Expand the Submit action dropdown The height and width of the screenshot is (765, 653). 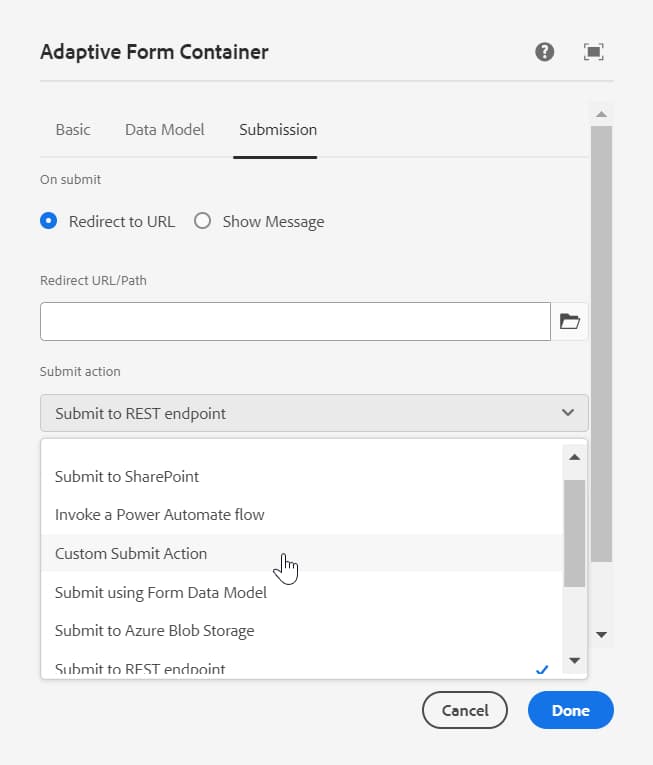tap(314, 413)
